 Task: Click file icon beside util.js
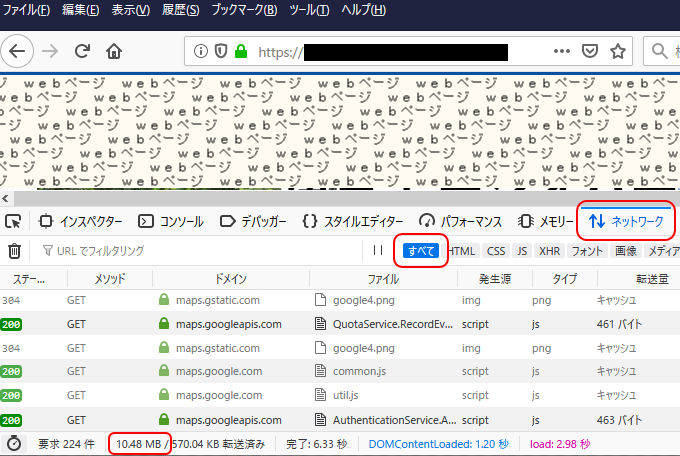pos(320,395)
